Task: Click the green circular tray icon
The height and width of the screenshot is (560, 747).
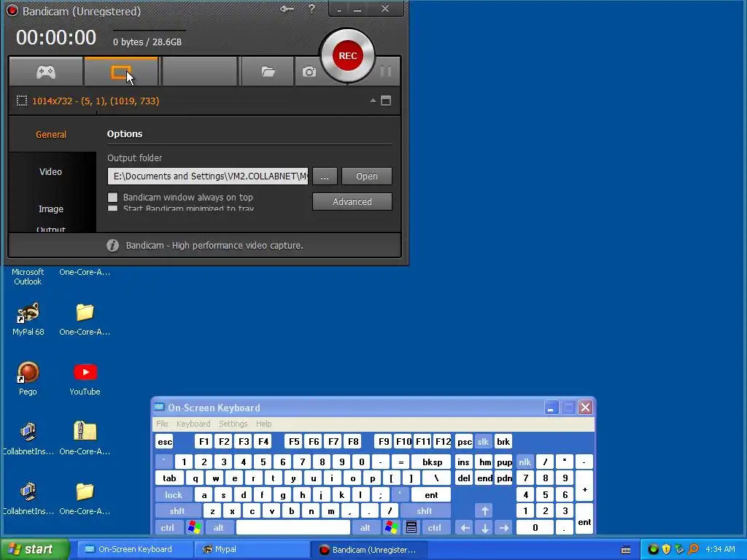Action: pos(654,550)
